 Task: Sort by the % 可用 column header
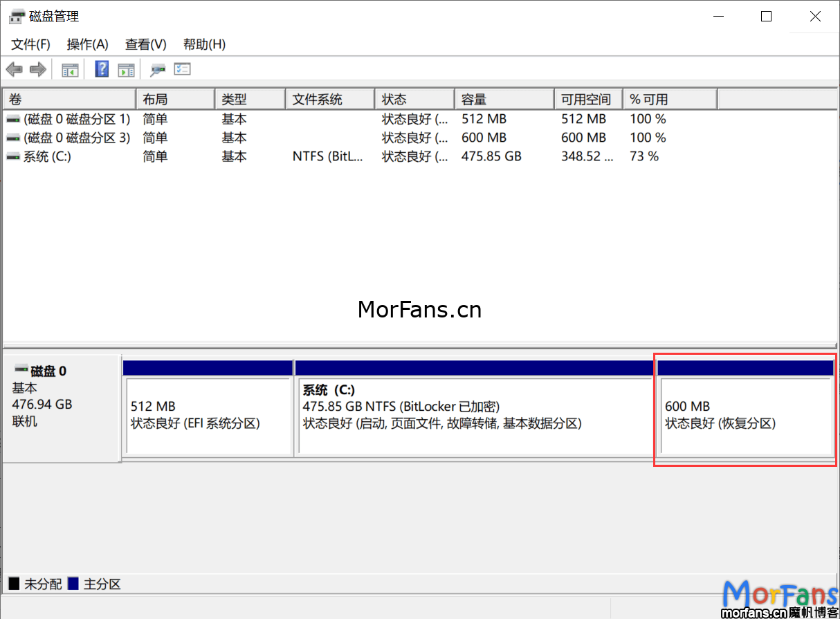click(x=670, y=100)
